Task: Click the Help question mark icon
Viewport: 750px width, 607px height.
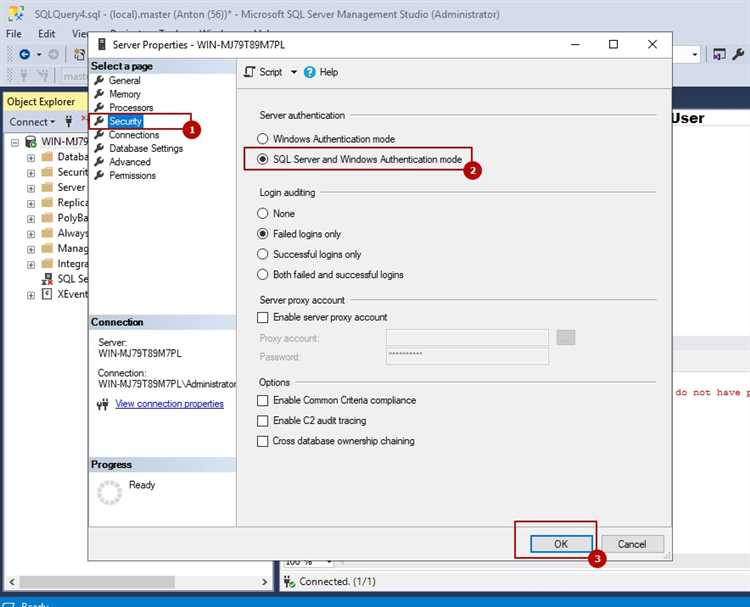Action: pyautogui.click(x=309, y=72)
